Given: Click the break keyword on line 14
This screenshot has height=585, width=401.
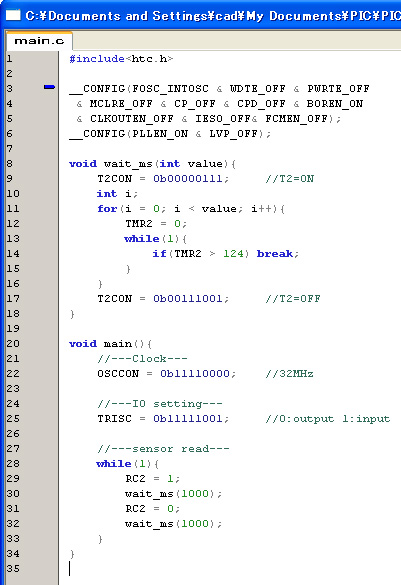Looking at the screenshot, I should tap(275, 254).
